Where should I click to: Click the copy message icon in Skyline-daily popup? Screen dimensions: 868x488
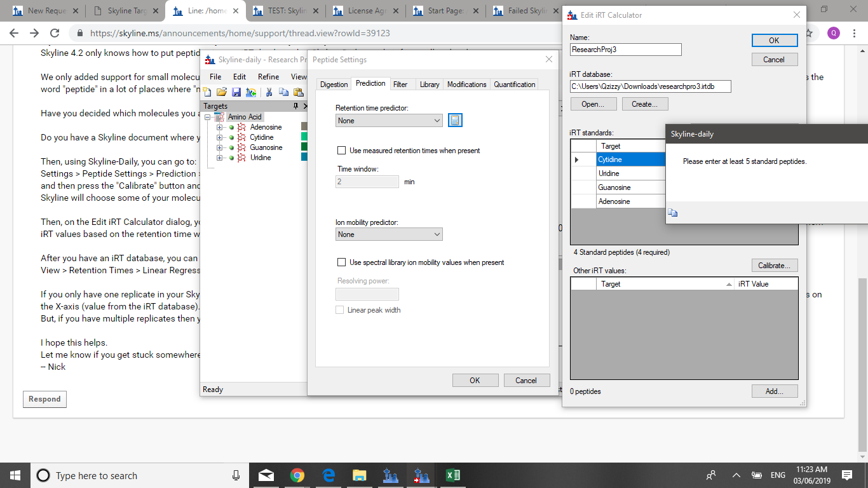(x=673, y=213)
